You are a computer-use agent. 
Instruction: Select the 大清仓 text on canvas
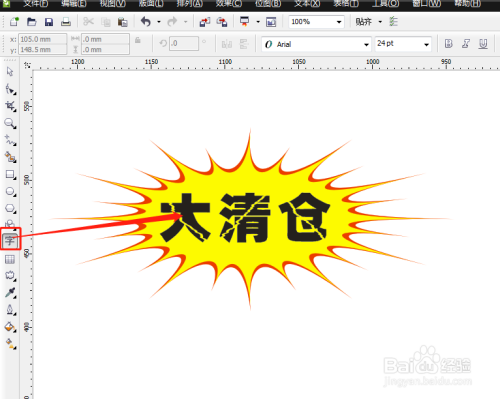pyautogui.click(x=245, y=217)
